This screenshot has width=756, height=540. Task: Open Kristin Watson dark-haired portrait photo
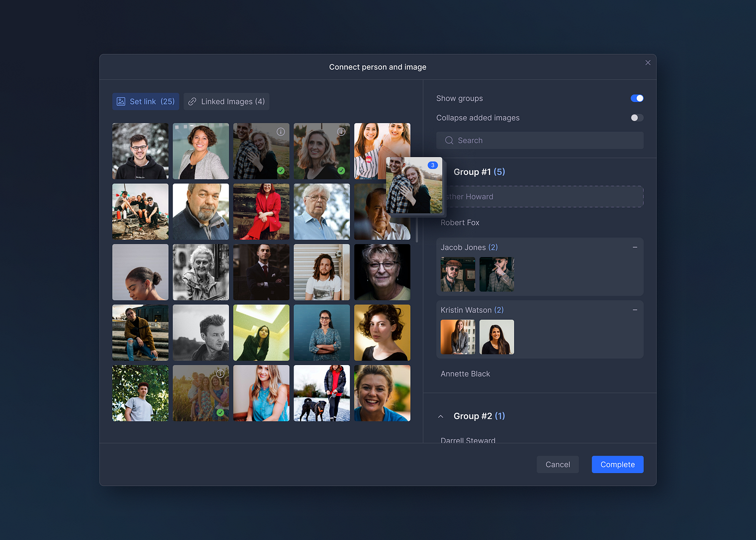point(497,337)
